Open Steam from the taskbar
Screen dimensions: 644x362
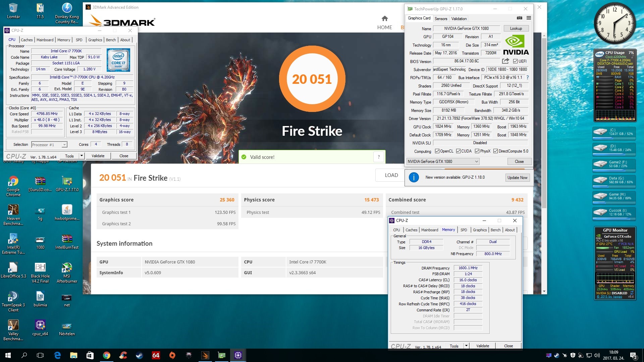coord(139,355)
